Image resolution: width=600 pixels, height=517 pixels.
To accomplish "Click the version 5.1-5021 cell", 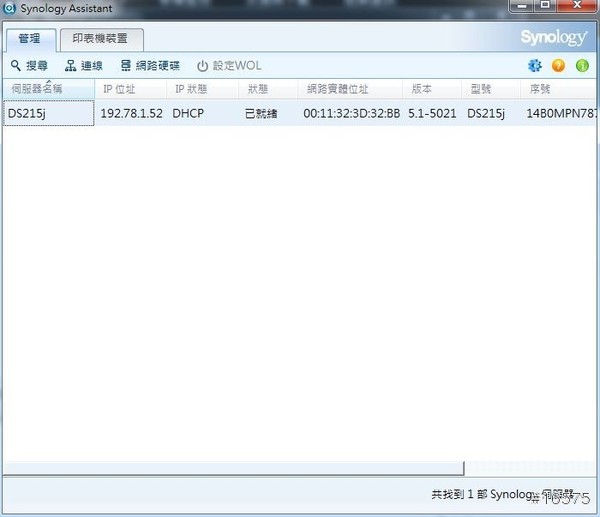I will pyautogui.click(x=432, y=113).
